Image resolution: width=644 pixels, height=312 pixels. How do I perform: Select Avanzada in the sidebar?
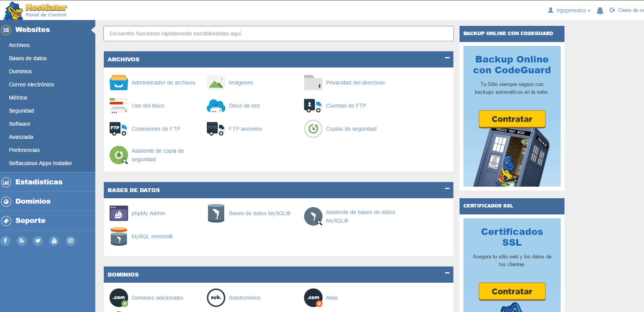pos(21,137)
